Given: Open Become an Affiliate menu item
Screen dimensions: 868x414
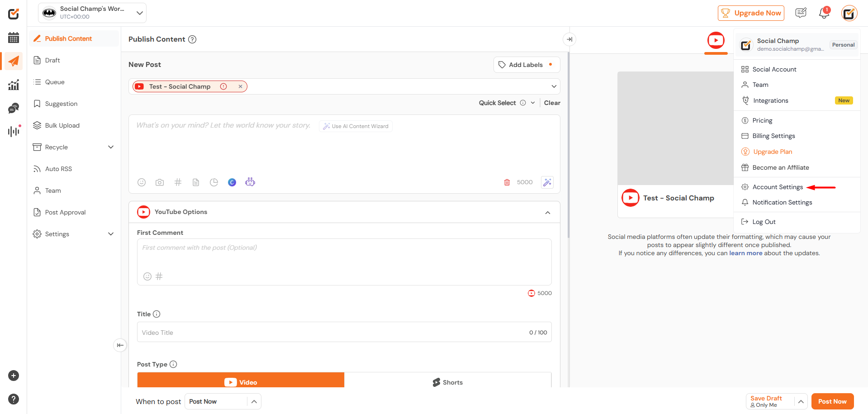Looking at the screenshot, I should (781, 167).
